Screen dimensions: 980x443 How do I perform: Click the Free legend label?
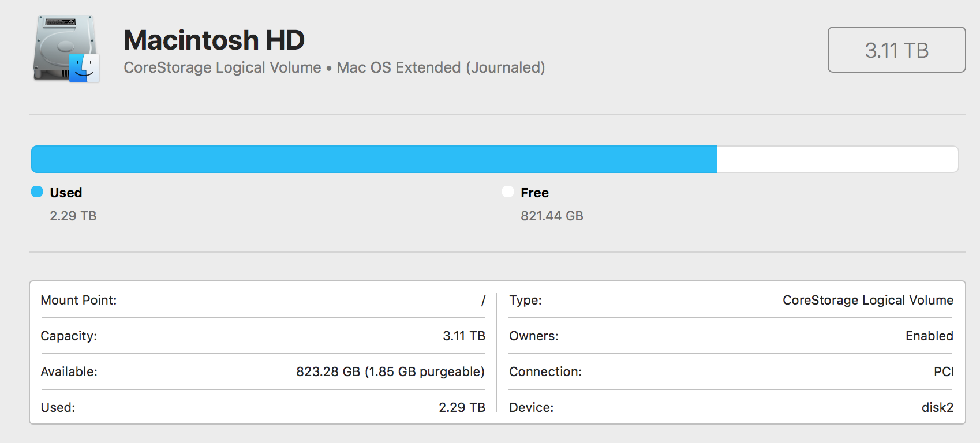(534, 193)
